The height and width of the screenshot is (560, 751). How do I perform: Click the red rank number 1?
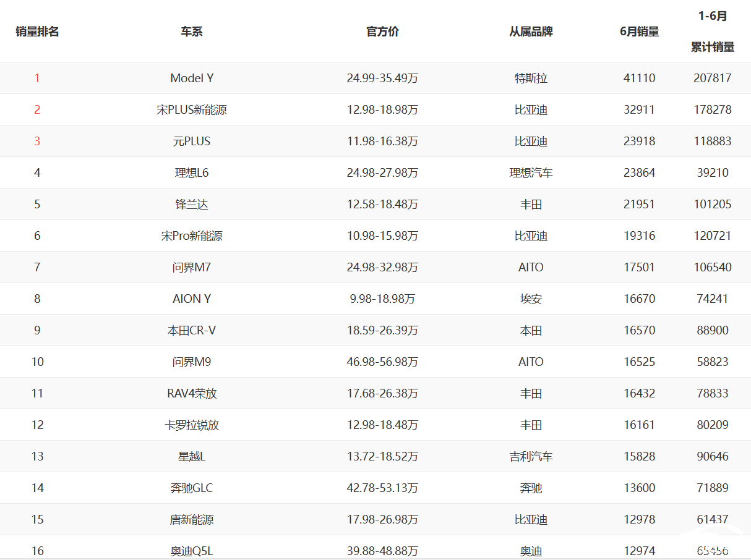click(x=37, y=78)
